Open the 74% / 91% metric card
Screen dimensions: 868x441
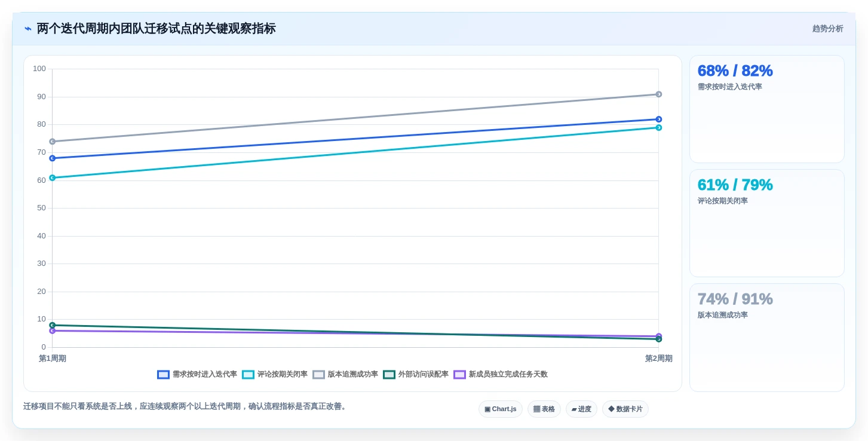click(767, 338)
